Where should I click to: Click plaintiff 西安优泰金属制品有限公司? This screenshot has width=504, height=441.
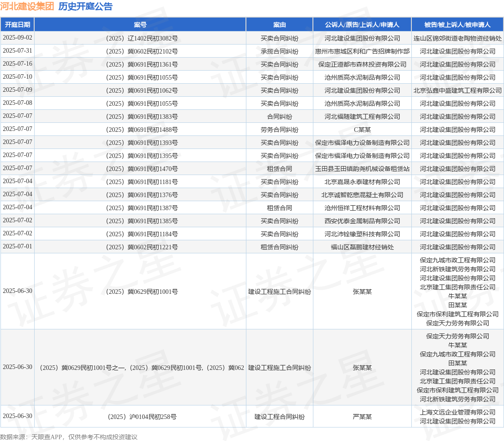point(362,220)
